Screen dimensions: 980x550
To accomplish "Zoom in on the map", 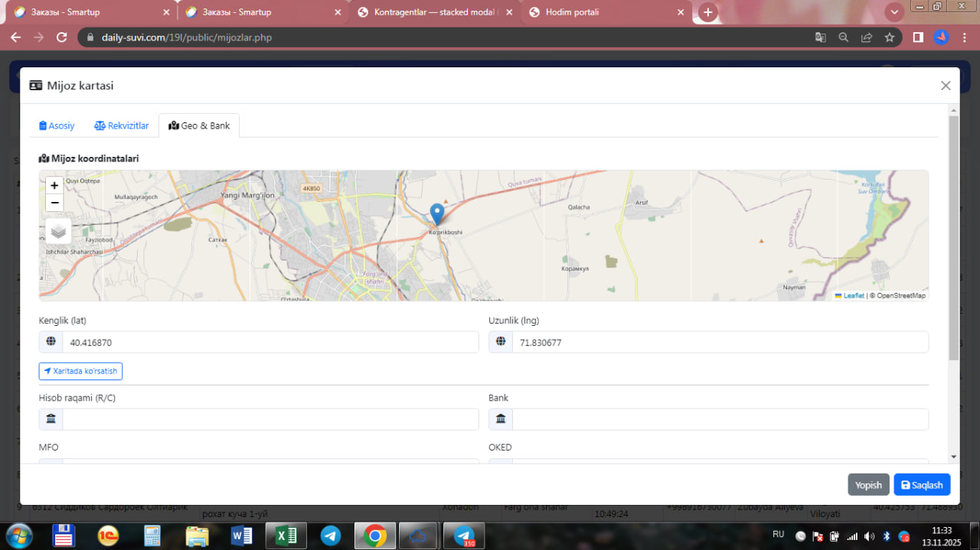I will (54, 185).
